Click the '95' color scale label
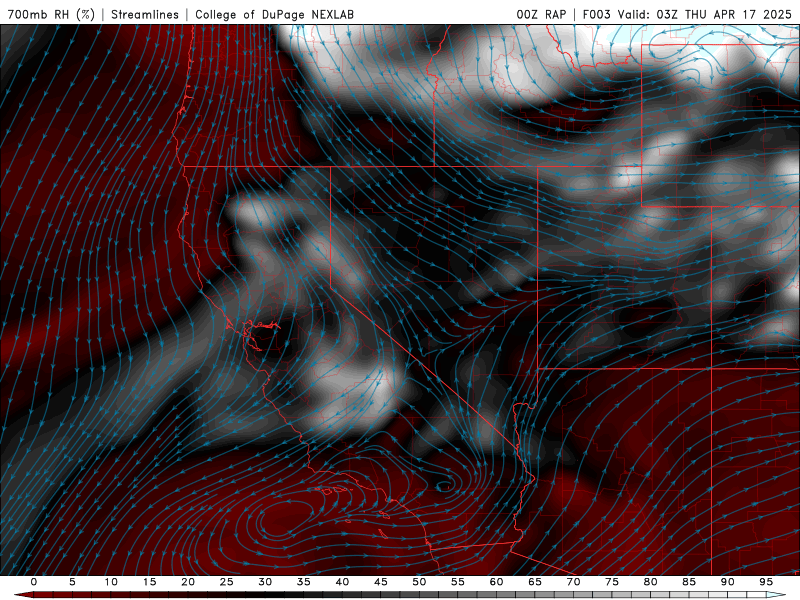800x600 pixels. click(x=766, y=582)
